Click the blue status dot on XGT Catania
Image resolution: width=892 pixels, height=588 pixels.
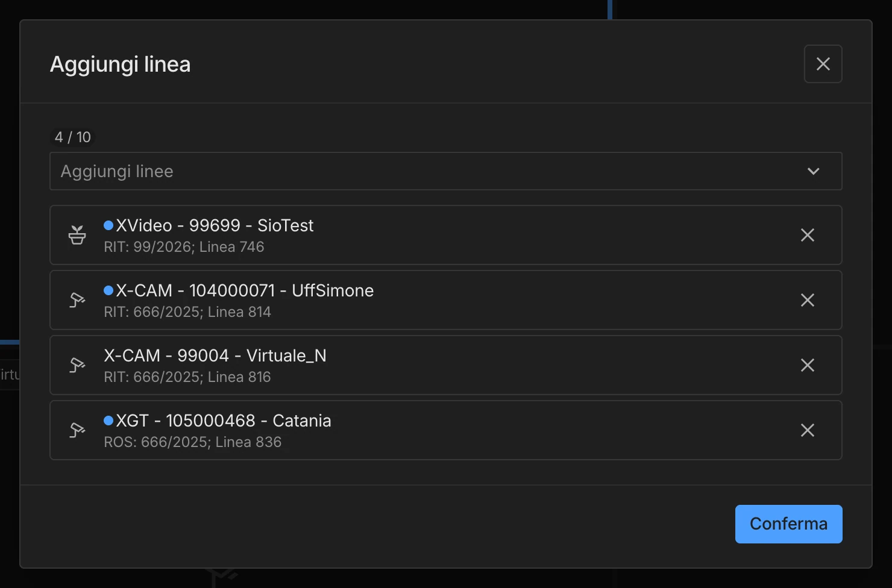pyautogui.click(x=108, y=421)
